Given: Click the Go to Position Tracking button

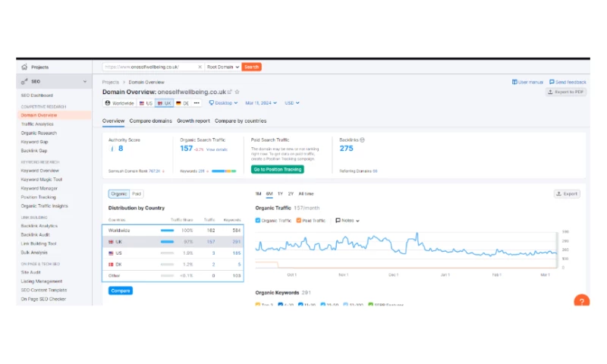Looking at the screenshot, I should click(277, 169).
